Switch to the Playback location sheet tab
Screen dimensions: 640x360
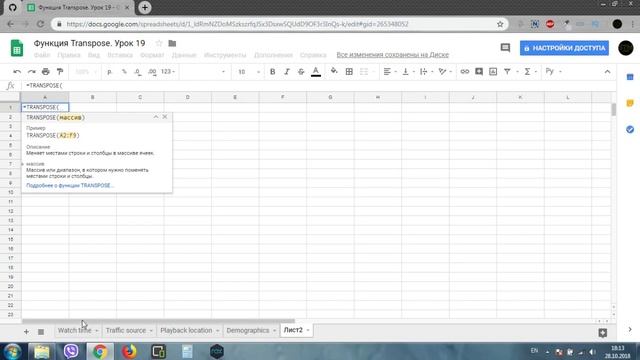point(186,330)
